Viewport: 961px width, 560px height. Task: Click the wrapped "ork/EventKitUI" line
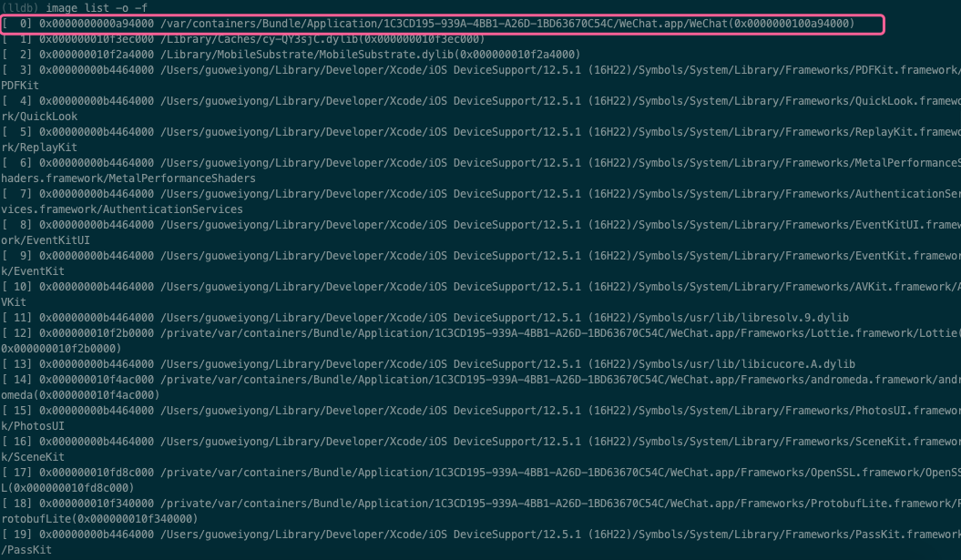46,240
